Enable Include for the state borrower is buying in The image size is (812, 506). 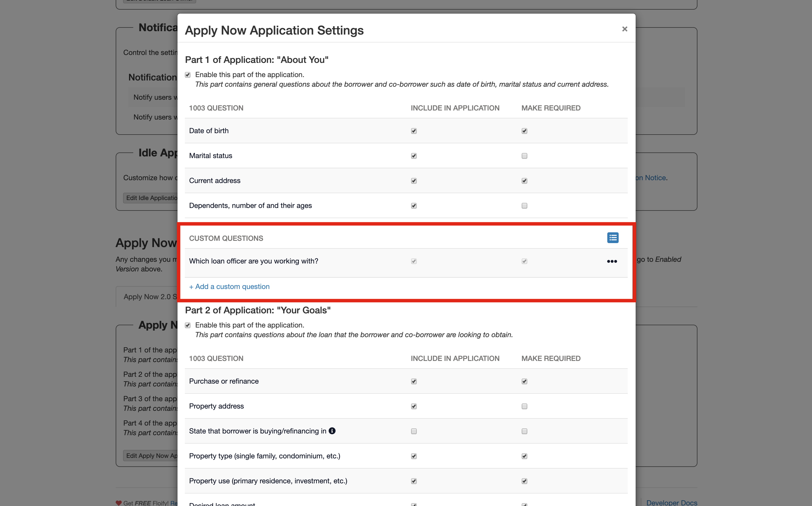(414, 431)
